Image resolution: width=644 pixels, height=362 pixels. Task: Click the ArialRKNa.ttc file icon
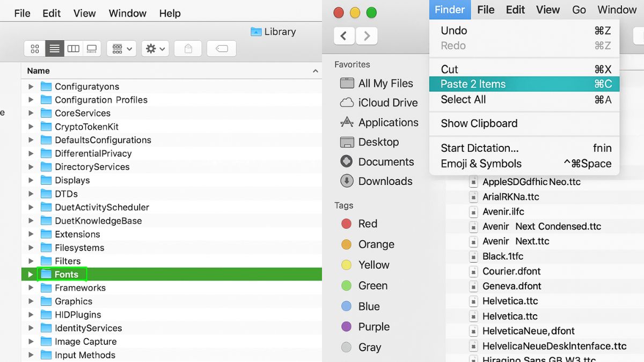473,197
